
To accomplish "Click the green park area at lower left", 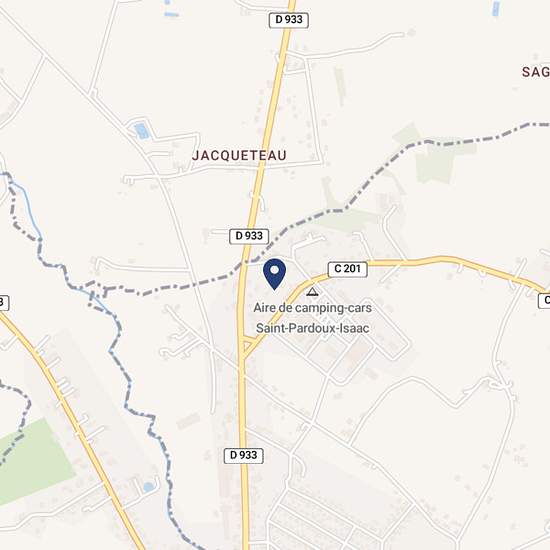I will (33, 461).
